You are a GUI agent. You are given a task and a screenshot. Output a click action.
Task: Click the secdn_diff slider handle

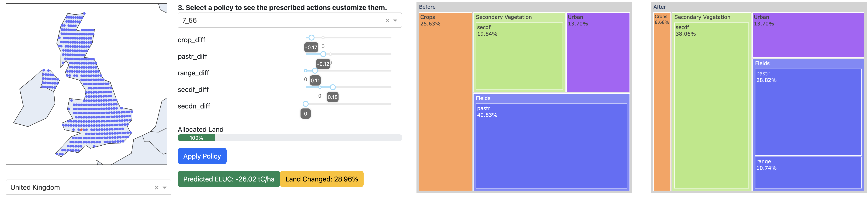(306, 104)
